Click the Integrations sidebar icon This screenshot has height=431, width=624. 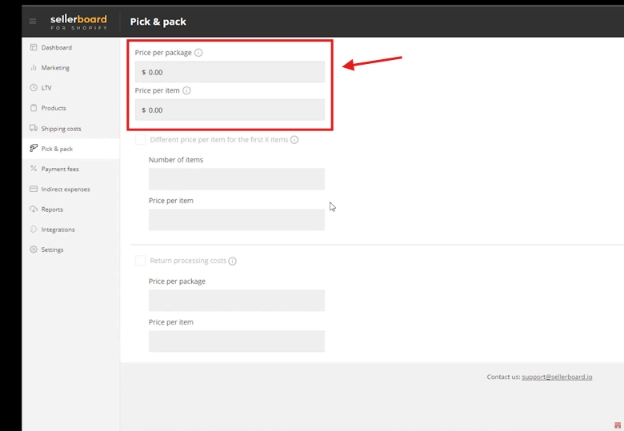34,230
